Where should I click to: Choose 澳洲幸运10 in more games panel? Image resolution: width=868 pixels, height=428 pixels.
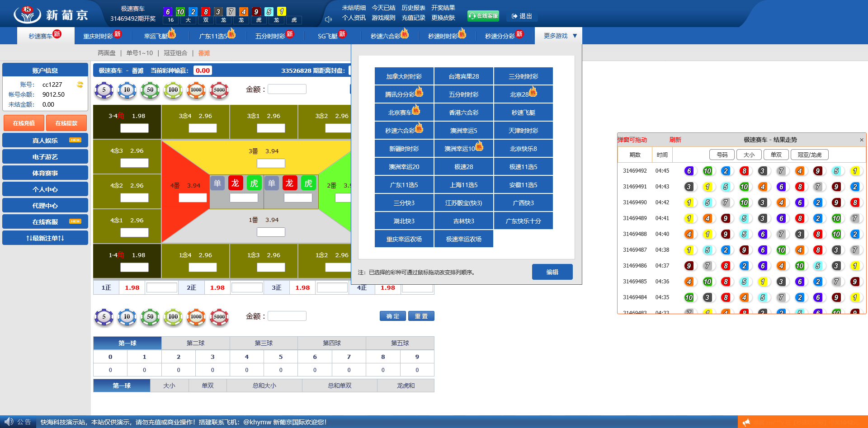click(464, 148)
